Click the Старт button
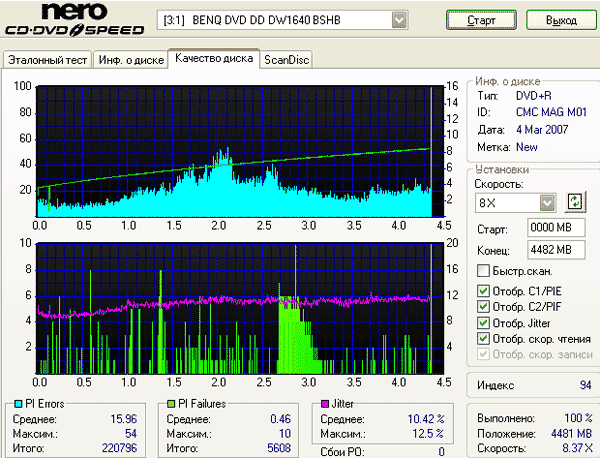600x458 pixels. point(481,20)
